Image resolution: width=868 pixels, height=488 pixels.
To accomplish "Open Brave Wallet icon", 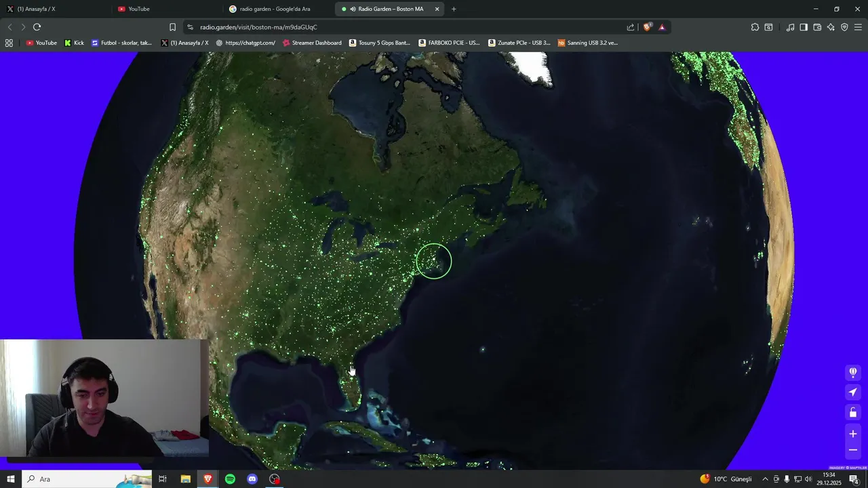I will [817, 27].
